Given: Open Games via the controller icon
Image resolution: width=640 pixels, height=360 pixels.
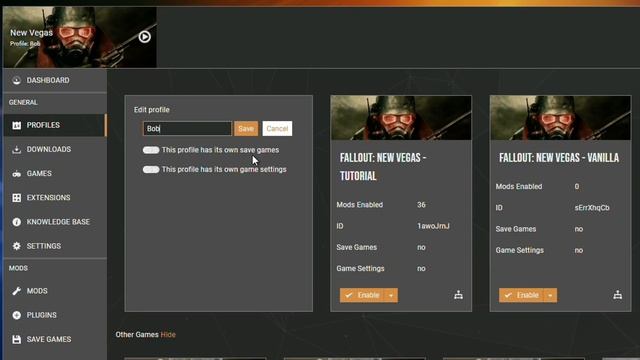Looking at the screenshot, I should pyautogui.click(x=16, y=174).
